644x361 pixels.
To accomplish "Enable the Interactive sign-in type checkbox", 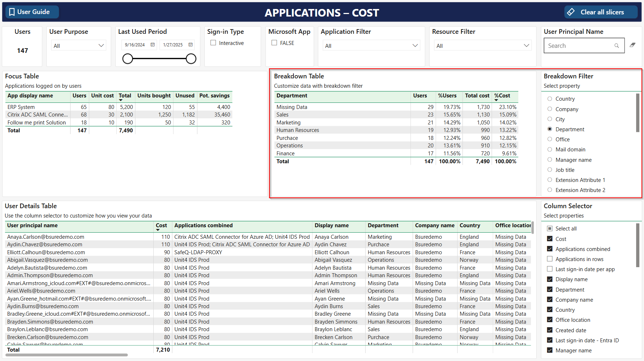I will point(213,43).
